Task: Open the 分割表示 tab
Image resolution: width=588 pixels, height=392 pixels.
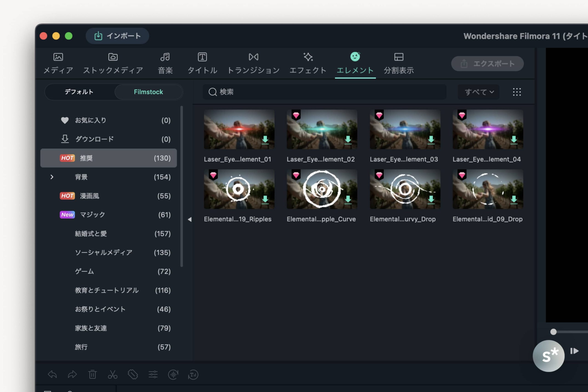Action: coord(399,64)
